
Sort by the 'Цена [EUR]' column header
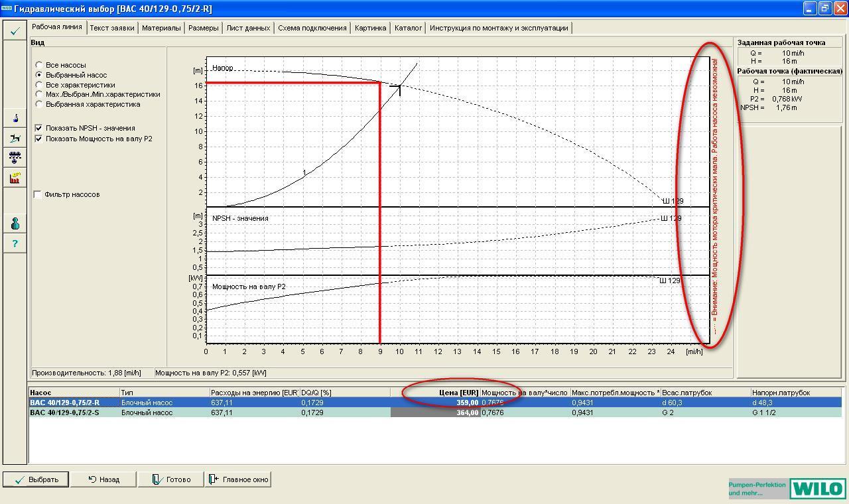click(x=435, y=393)
